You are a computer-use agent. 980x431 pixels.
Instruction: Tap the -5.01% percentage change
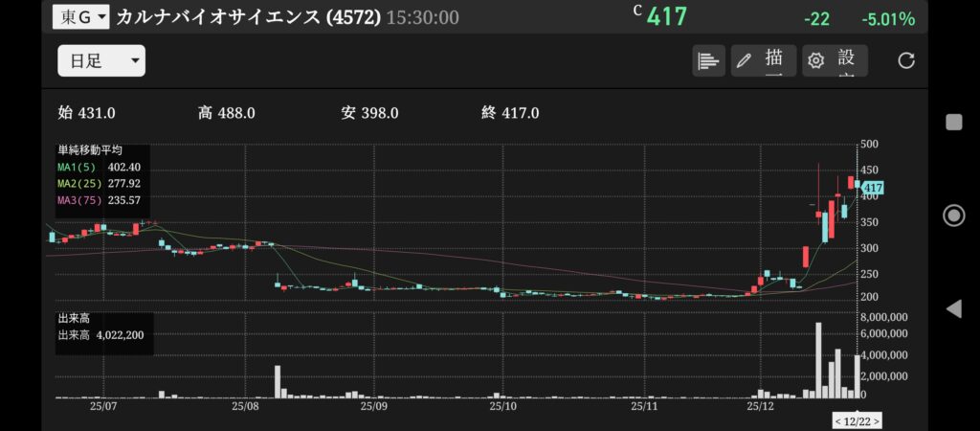[x=887, y=19]
